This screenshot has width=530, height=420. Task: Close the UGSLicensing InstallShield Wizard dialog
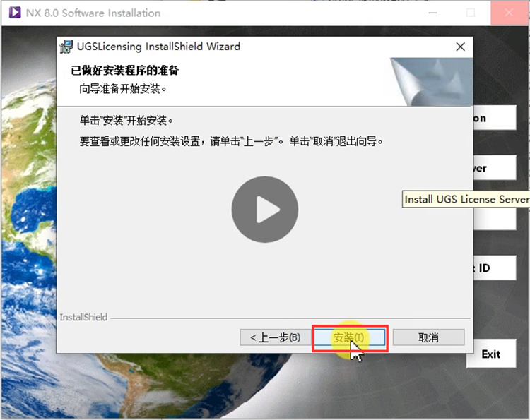pos(460,47)
